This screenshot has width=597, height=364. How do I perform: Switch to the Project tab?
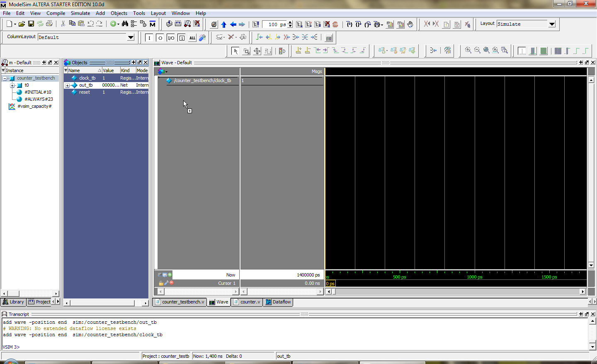point(39,302)
